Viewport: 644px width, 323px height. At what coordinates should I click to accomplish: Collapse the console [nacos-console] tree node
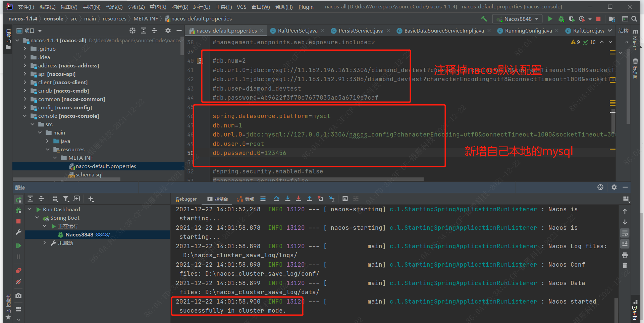coord(25,116)
